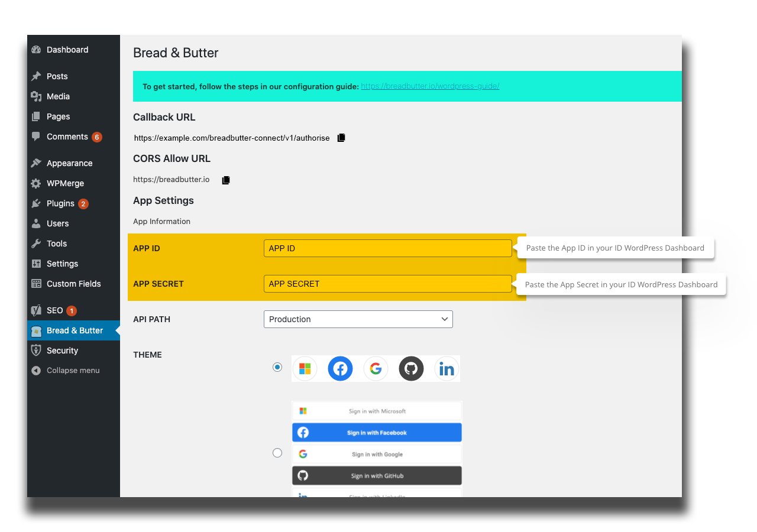Open the breadbutter.io WordPress guide link

tap(430, 86)
